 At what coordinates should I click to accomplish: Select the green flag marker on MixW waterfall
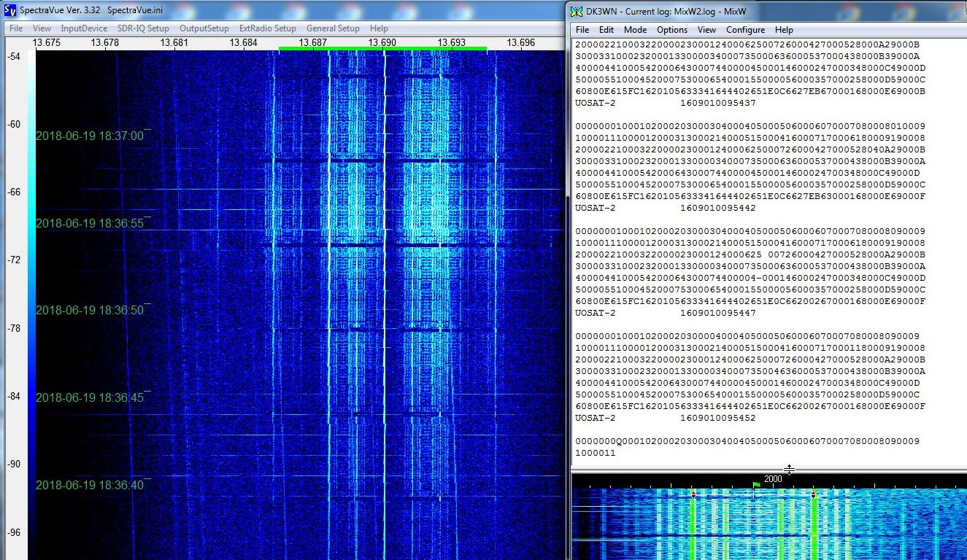(757, 483)
